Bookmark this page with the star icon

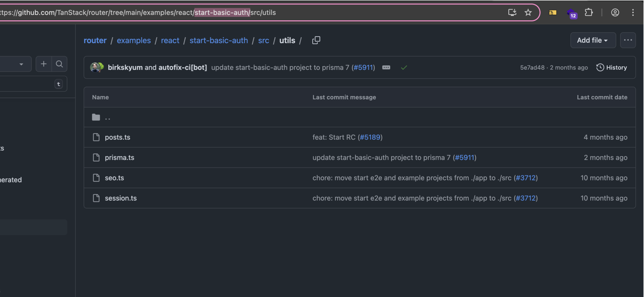pyautogui.click(x=528, y=12)
